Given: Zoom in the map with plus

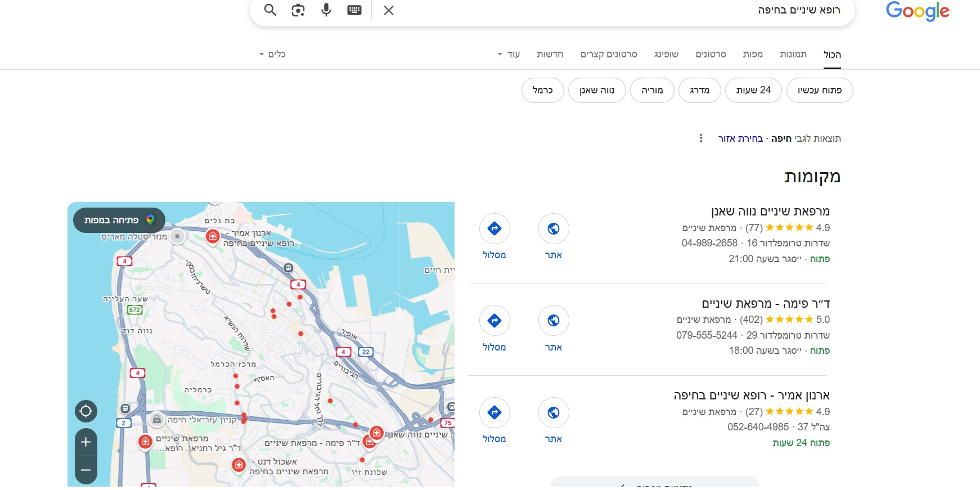Looking at the screenshot, I should (x=86, y=442).
